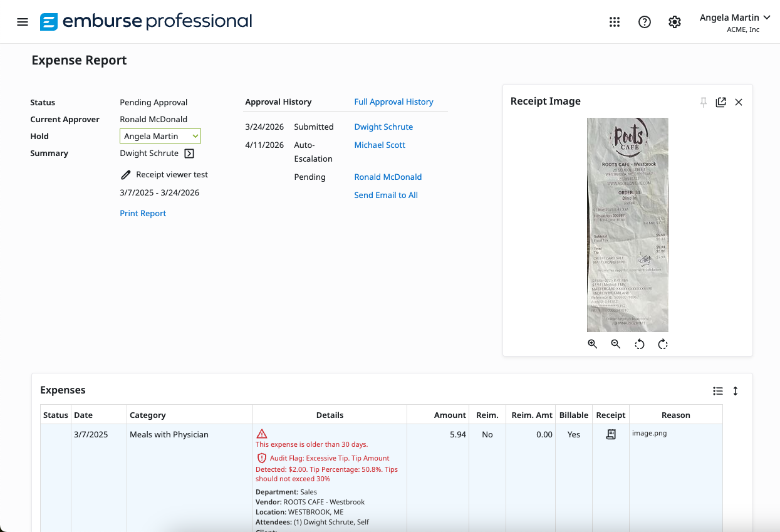Expand the Hold dropdown showing Angela Martin
This screenshot has width=780, height=532.
(160, 136)
